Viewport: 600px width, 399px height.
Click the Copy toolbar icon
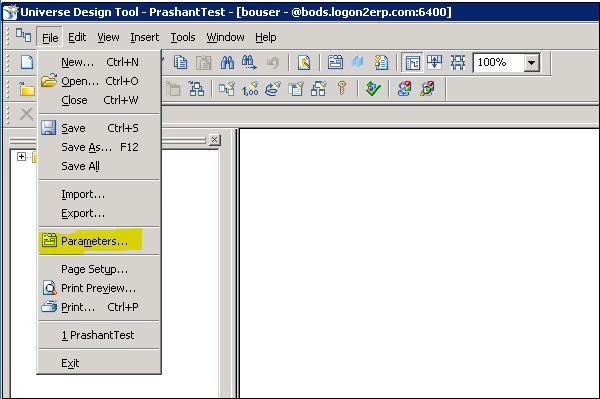coord(180,62)
